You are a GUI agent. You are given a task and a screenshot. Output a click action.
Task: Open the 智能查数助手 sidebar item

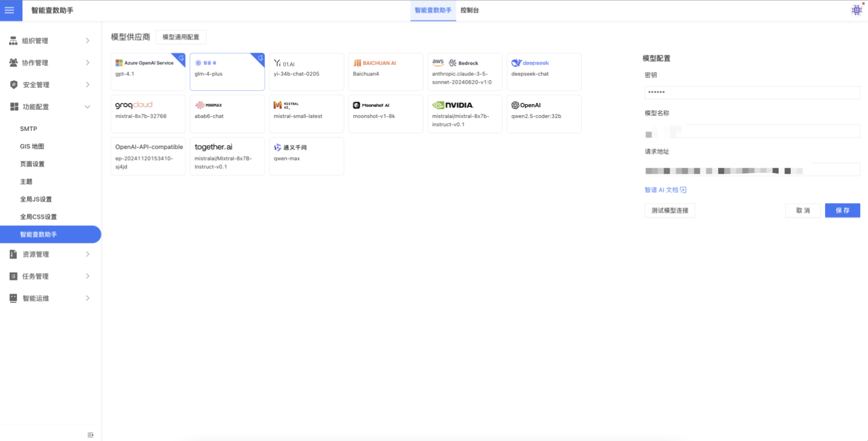pyautogui.click(x=51, y=234)
